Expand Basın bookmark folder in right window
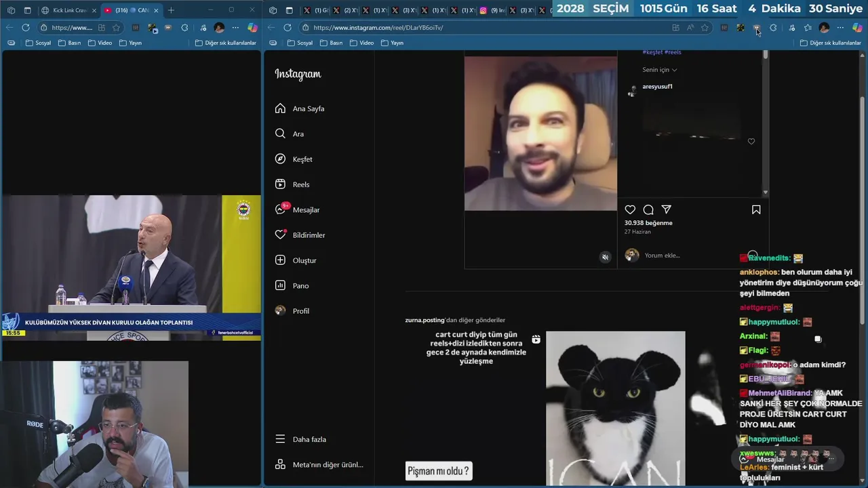Image resolution: width=868 pixels, height=488 pixels. pos(331,43)
